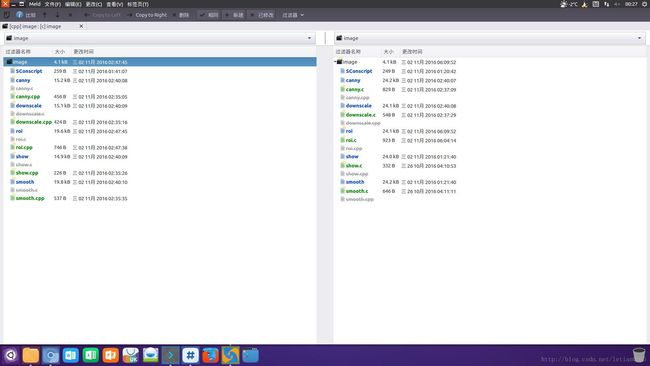Select smooth.c in the right pane

[x=357, y=191]
